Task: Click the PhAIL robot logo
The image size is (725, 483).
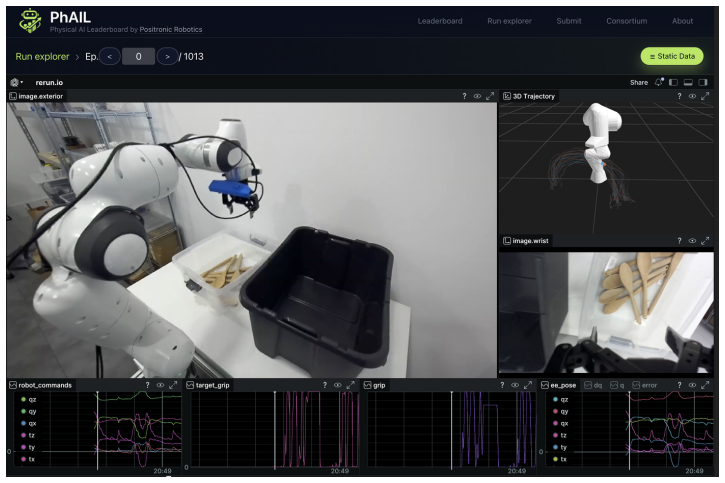Action: (31, 21)
